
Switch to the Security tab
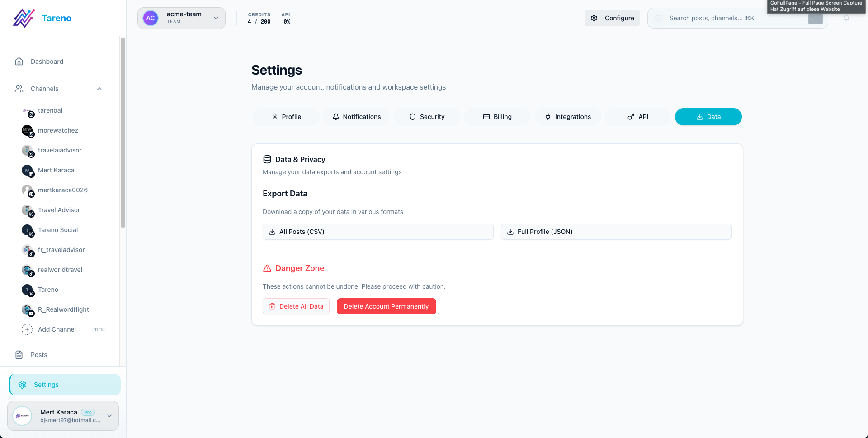click(x=426, y=116)
